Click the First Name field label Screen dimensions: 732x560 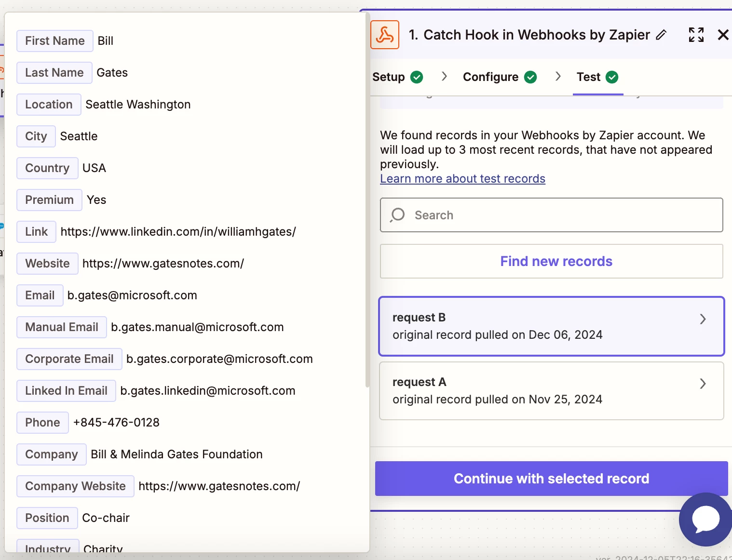(55, 41)
